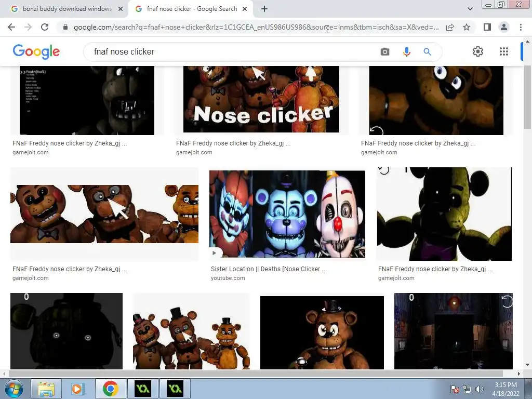Click the browser forward arrow
The image size is (532, 399).
tap(28, 27)
